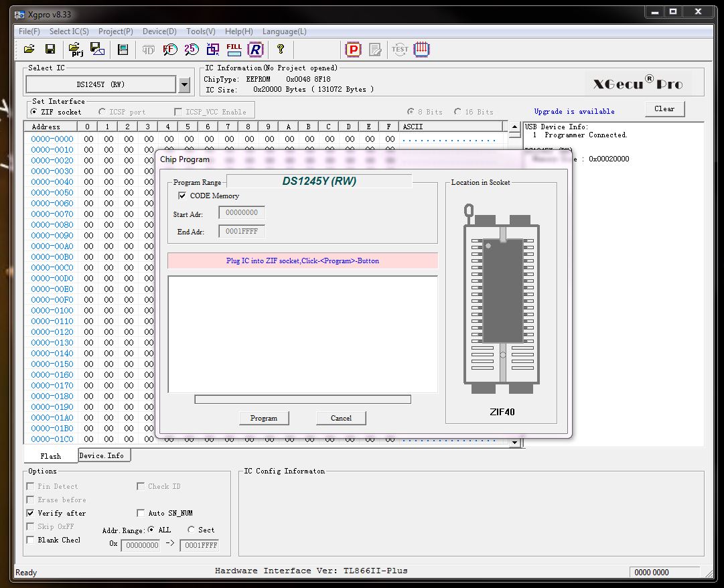
Task: Click the Start Adr field
Action: pos(242,213)
